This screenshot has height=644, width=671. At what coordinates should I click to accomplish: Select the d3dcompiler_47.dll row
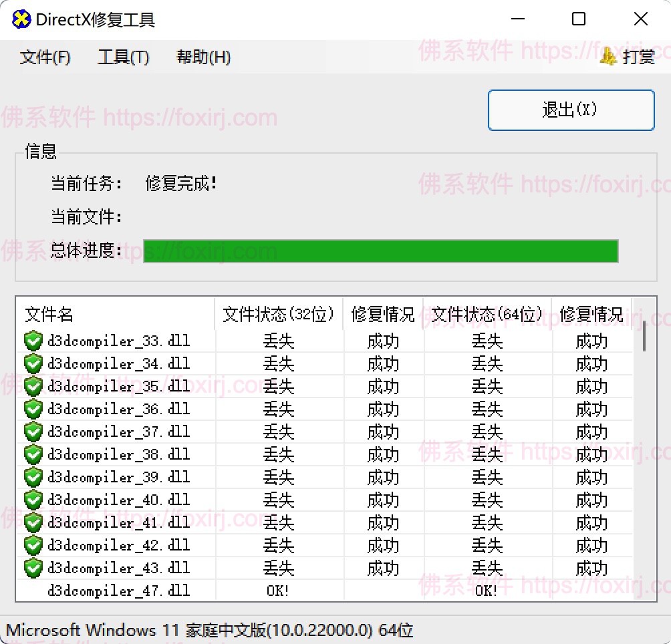click(118, 591)
